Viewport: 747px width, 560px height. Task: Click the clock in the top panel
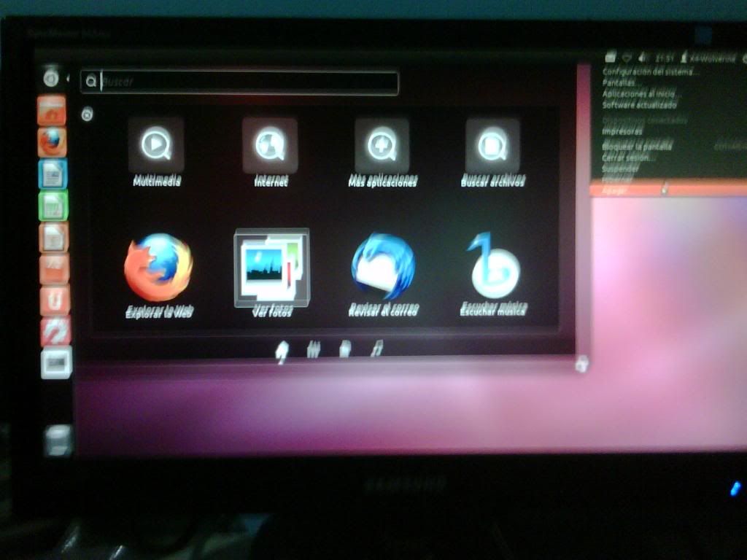click(x=664, y=58)
